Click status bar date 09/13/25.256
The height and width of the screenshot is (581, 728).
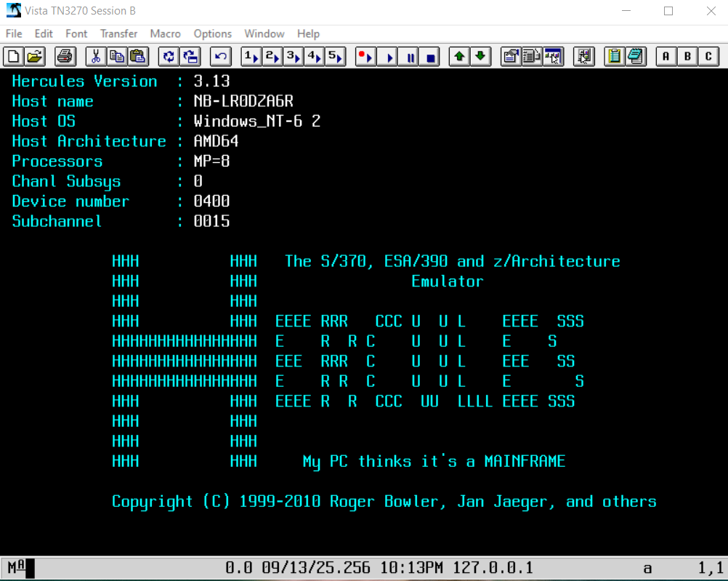316,567
